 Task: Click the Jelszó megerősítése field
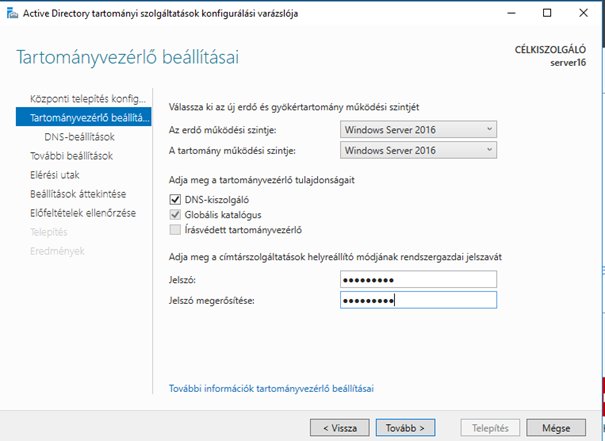click(x=416, y=300)
